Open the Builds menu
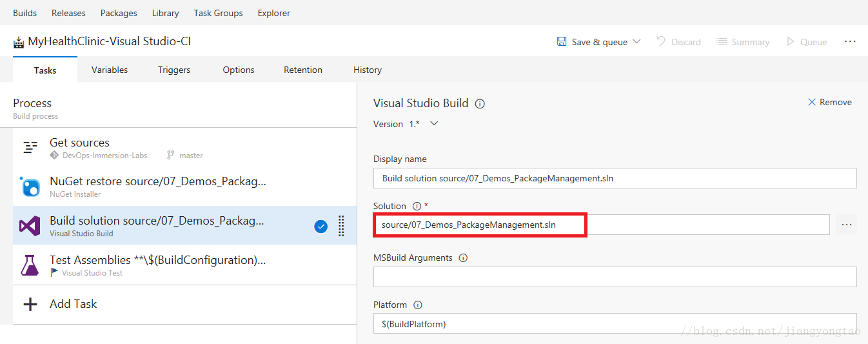The image size is (868, 344). (x=25, y=13)
